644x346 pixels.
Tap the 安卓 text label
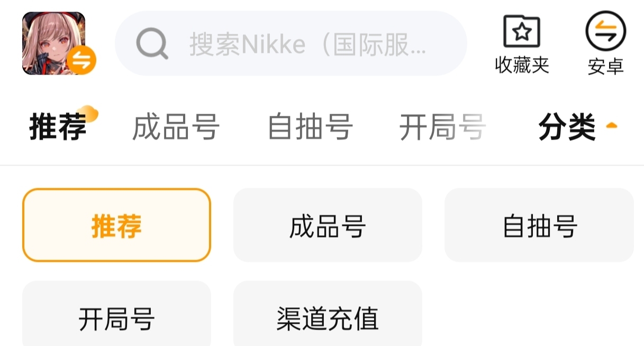605,67
